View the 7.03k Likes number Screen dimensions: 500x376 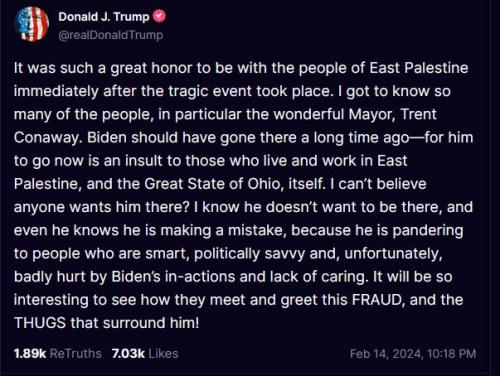[x=128, y=353]
